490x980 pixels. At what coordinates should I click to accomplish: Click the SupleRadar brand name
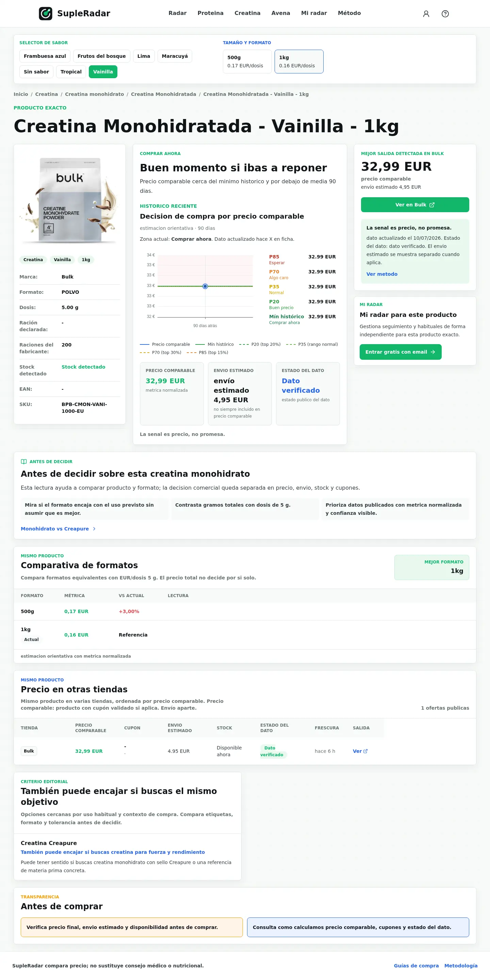click(84, 13)
